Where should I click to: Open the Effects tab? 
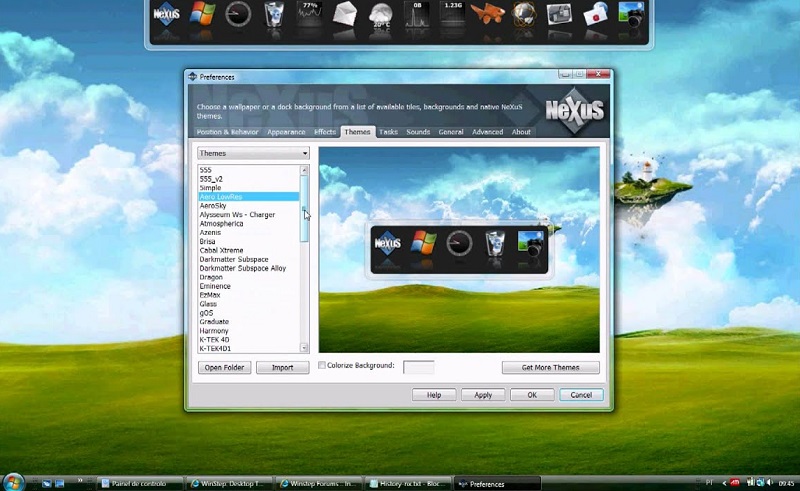point(325,132)
